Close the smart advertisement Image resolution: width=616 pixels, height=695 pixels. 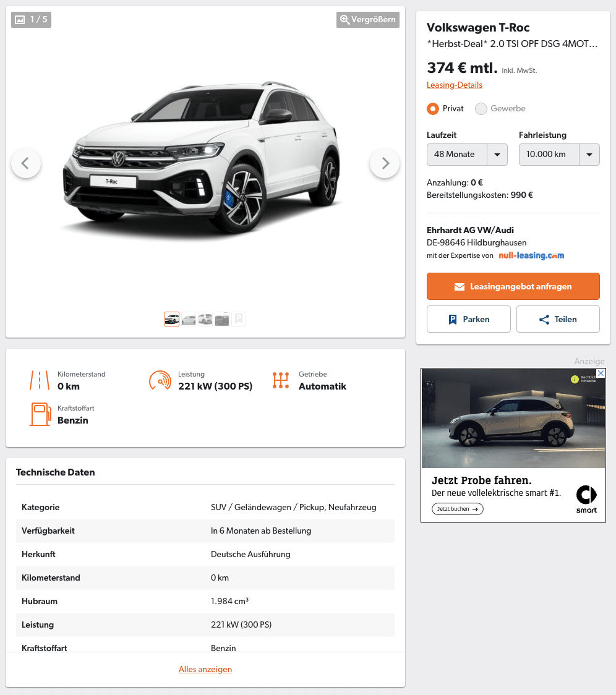tap(601, 373)
